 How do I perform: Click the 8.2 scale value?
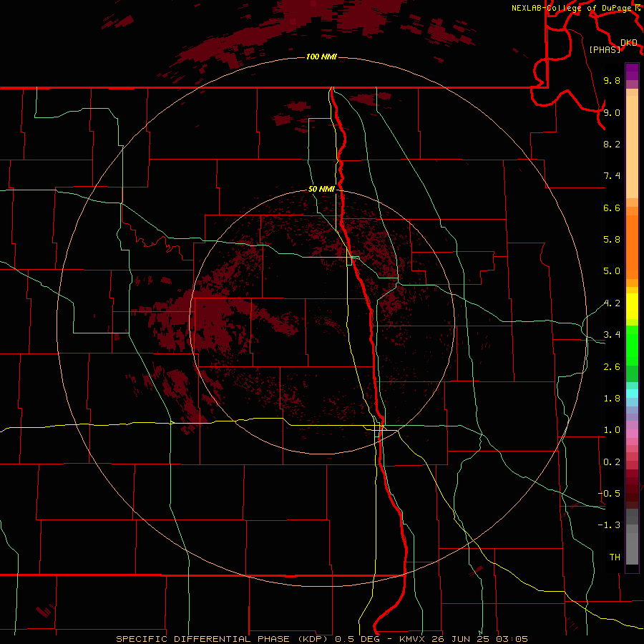612,144
